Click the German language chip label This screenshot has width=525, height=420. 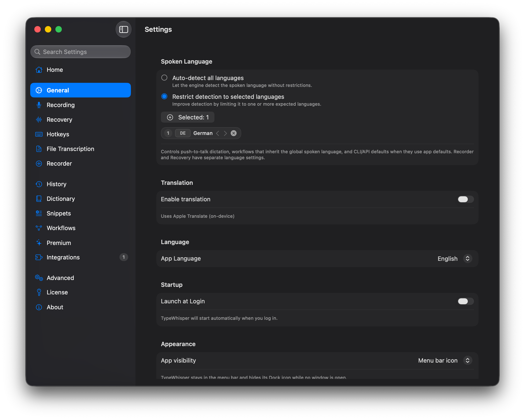pos(203,133)
